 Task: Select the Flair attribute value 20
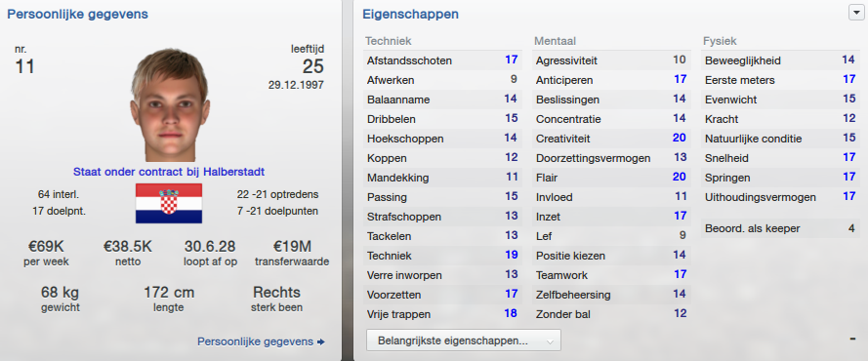click(x=680, y=177)
